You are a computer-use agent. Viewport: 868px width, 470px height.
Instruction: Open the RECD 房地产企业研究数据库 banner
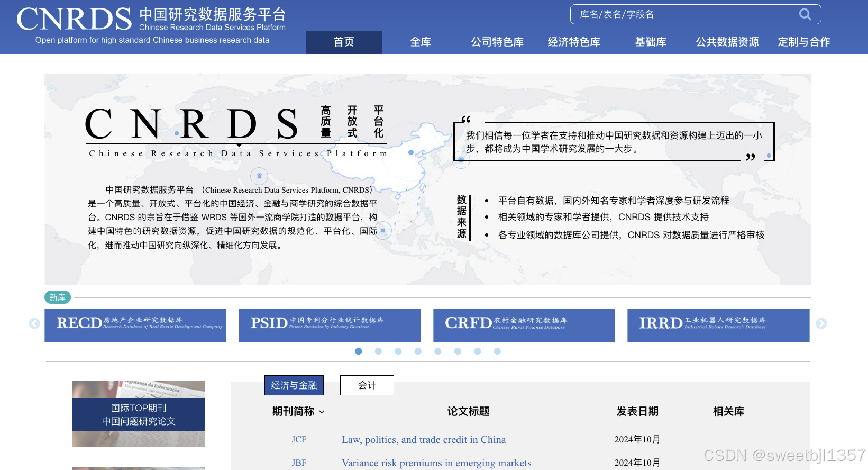point(135,325)
